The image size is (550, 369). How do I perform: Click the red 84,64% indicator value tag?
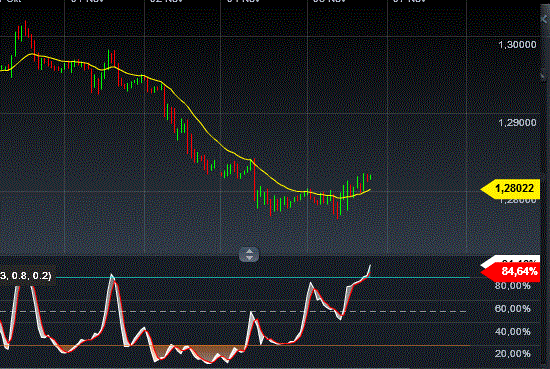(510, 271)
